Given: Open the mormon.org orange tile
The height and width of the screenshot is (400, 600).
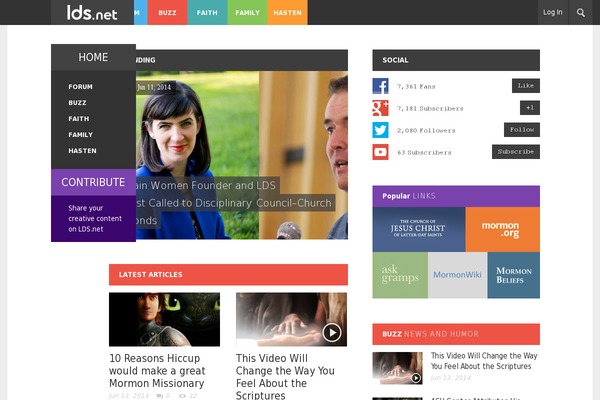Looking at the screenshot, I should click(x=503, y=229).
